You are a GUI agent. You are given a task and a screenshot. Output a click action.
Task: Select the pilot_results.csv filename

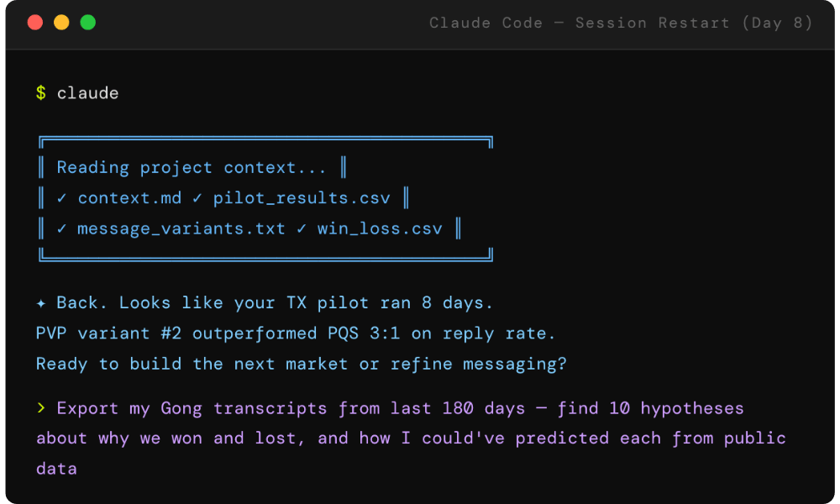click(302, 199)
